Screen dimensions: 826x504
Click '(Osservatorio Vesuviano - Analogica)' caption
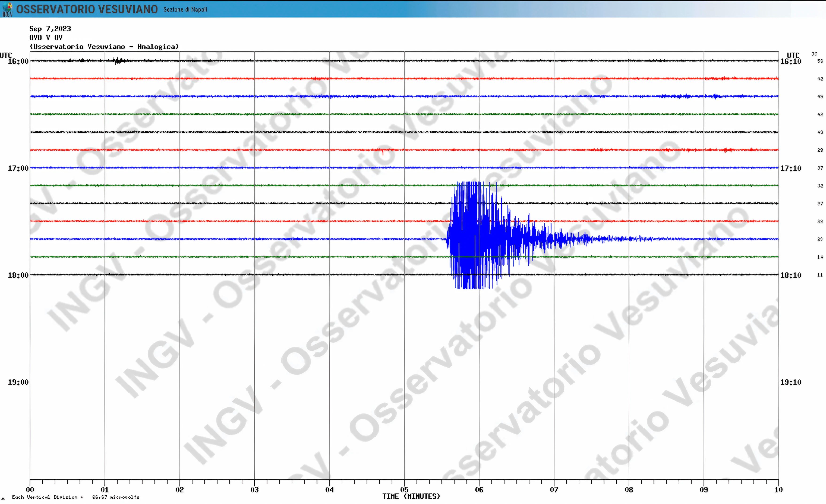click(104, 47)
